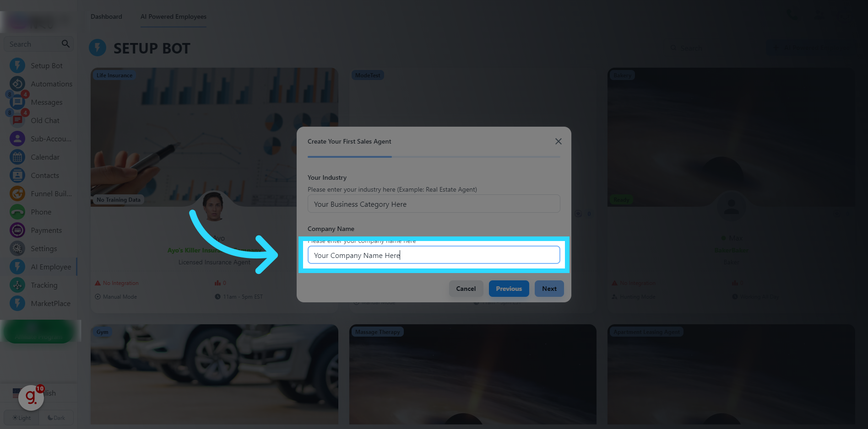Switch to the Dashboard tab
Screen dimensions: 868x429
pyautogui.click(x=106, y=16)
